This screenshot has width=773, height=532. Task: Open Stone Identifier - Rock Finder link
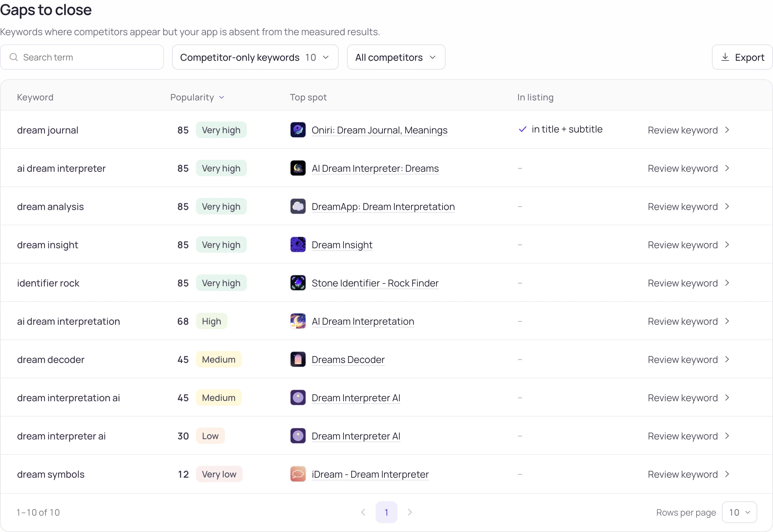coord(375,283)
